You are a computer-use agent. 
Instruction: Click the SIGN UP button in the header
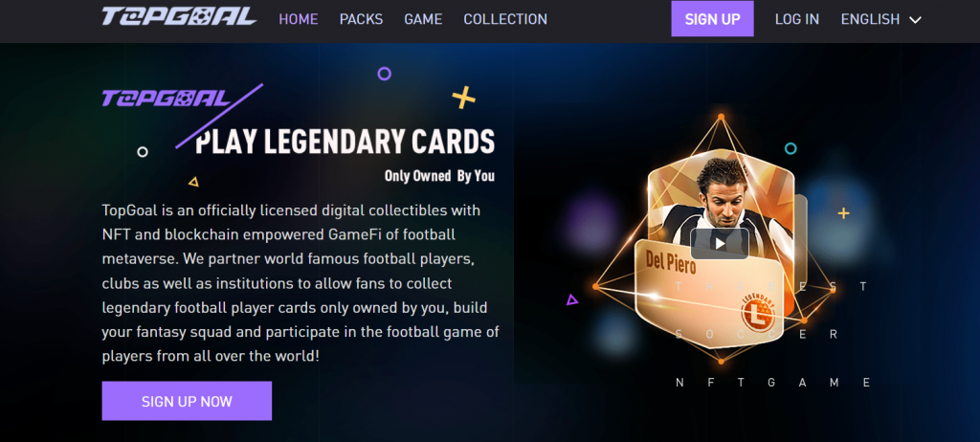tap(712, 19)
